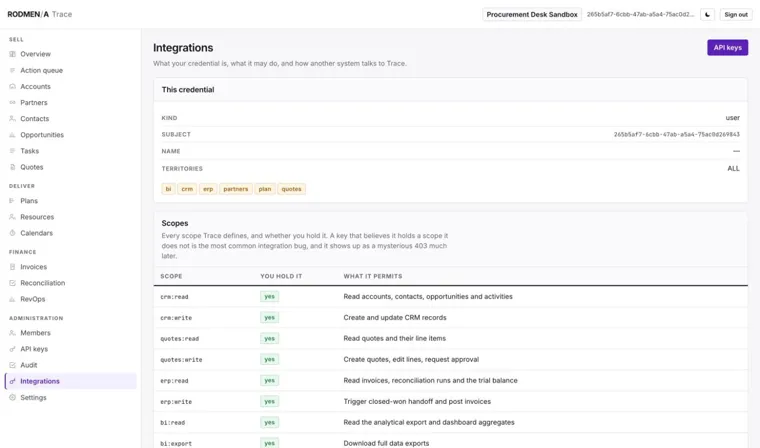Screen dimensions: 760x448
Task: Click Procurement Desk Sandbox workspace button
Action: [532, 15]
